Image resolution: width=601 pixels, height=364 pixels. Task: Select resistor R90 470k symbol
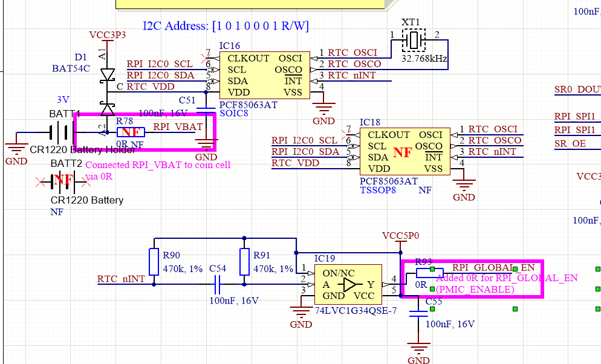pyautogui.click(x=154, y=261)
